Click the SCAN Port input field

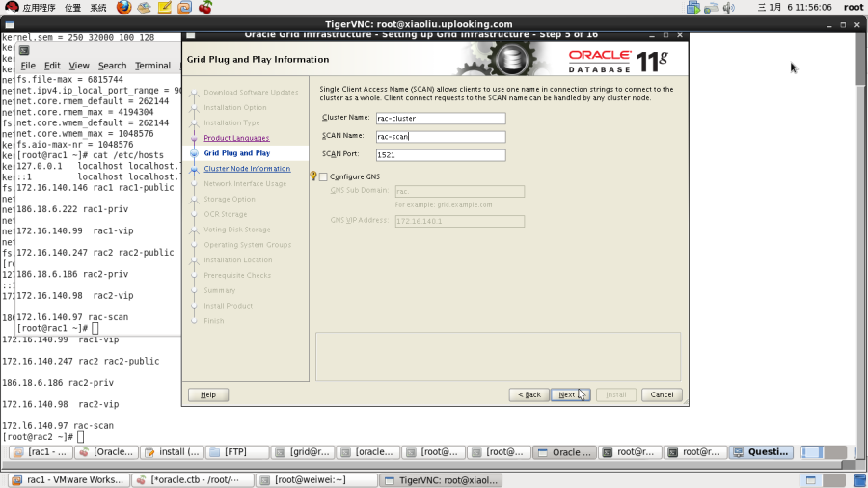(441, 155)
